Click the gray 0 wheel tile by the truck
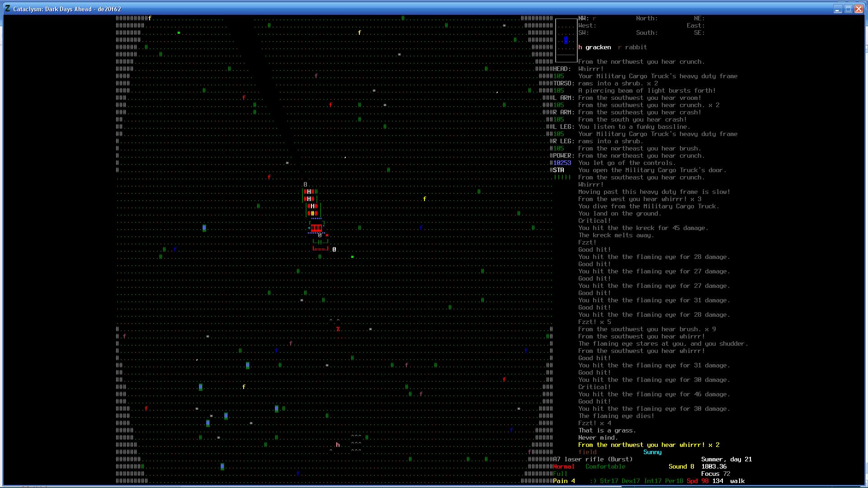 (320, 235)
